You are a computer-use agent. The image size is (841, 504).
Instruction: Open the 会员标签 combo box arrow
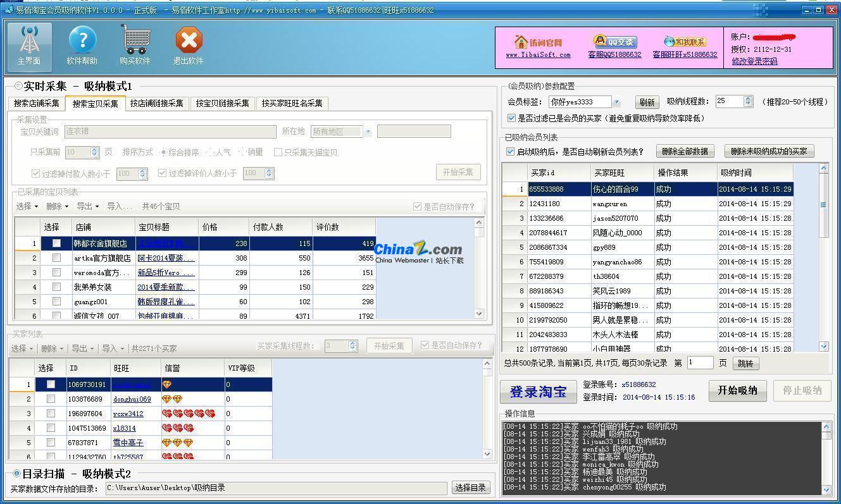(x=616, y=102)
